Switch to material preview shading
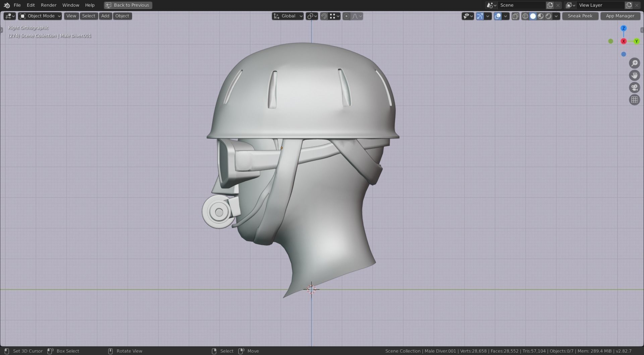Image resolution: width=644 pixels, height=355 pixels. (541, 16)
